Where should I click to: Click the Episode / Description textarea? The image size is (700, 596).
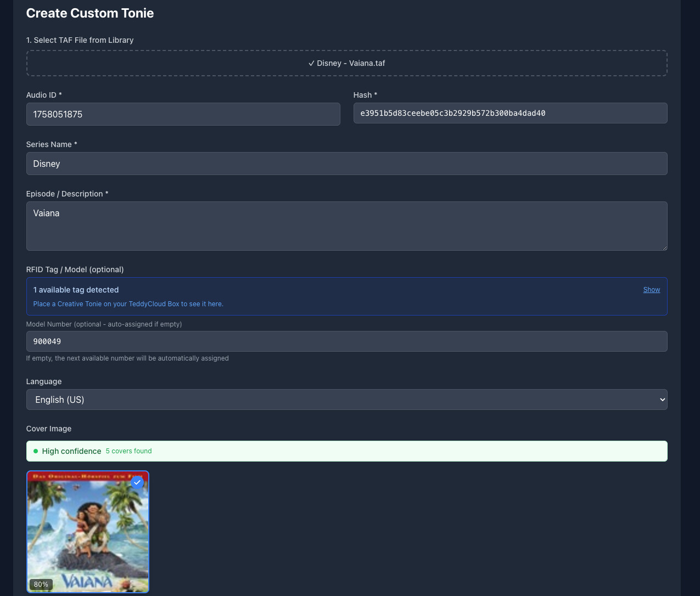coord(346,226)
